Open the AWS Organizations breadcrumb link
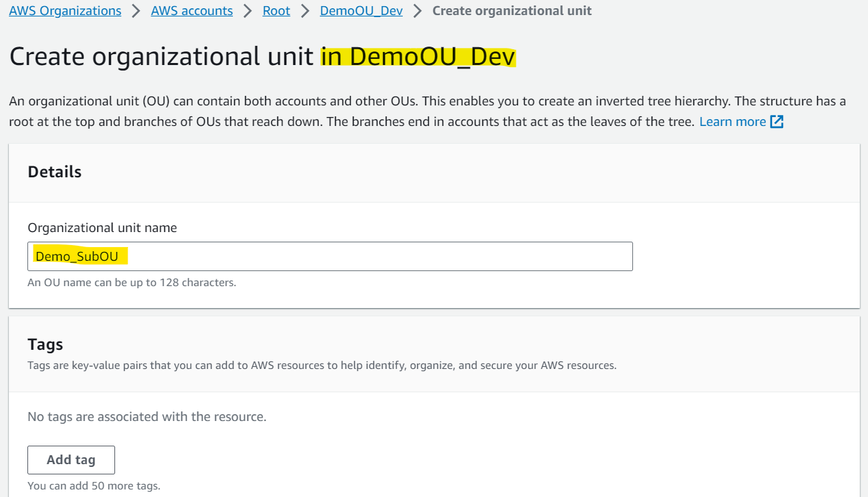Viewport: 868px width, 497px height. tap(65, 11)
